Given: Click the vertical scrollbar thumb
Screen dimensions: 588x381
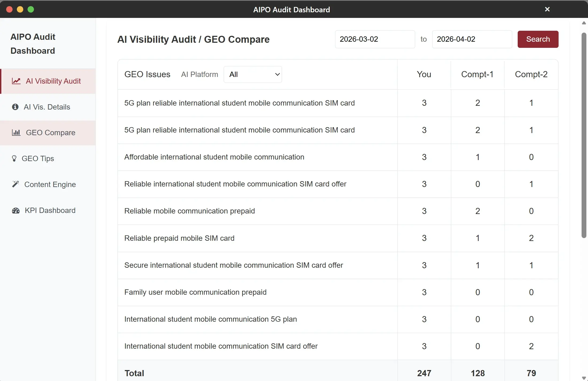Looking at the screenshot, I should coord(584,135).
